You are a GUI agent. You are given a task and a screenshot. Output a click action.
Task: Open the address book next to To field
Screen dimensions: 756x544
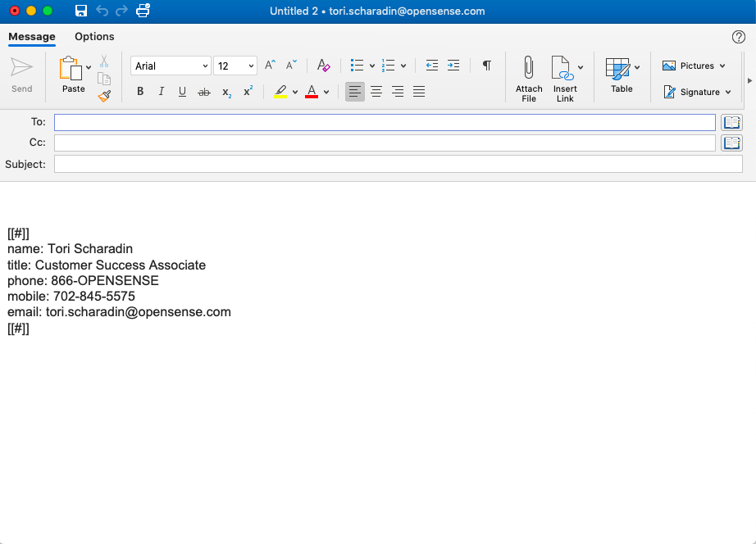[731, 122]
